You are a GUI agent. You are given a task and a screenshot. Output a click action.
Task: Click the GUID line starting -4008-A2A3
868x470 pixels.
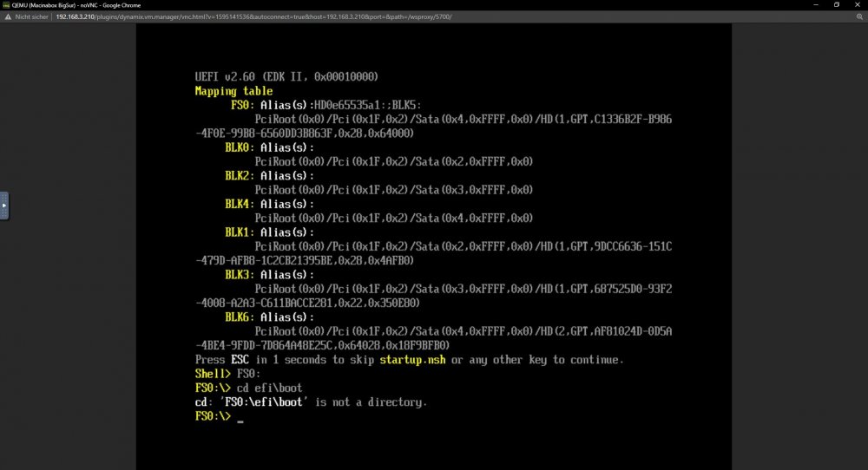[307, 303]
